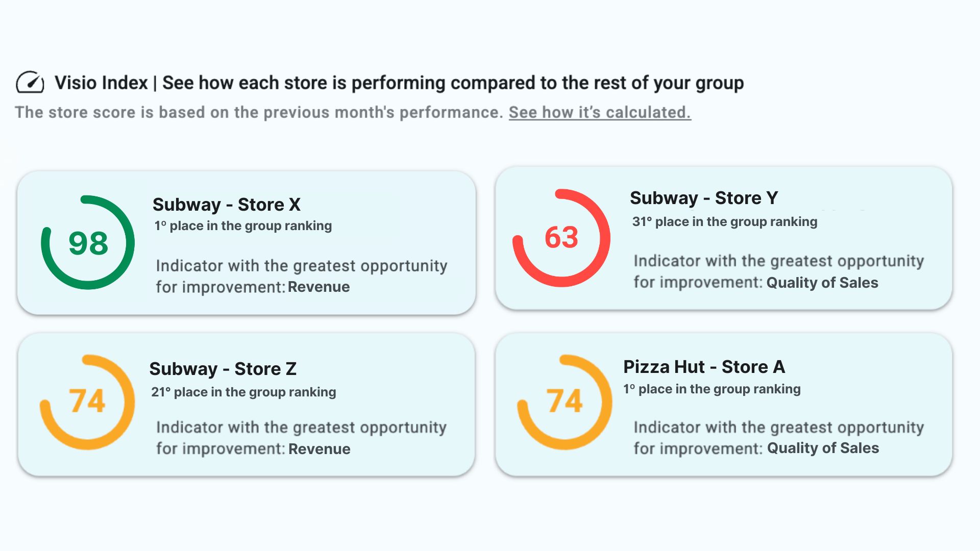
Task: Select Quality of Sales on Store Y card
Action: 822,283
